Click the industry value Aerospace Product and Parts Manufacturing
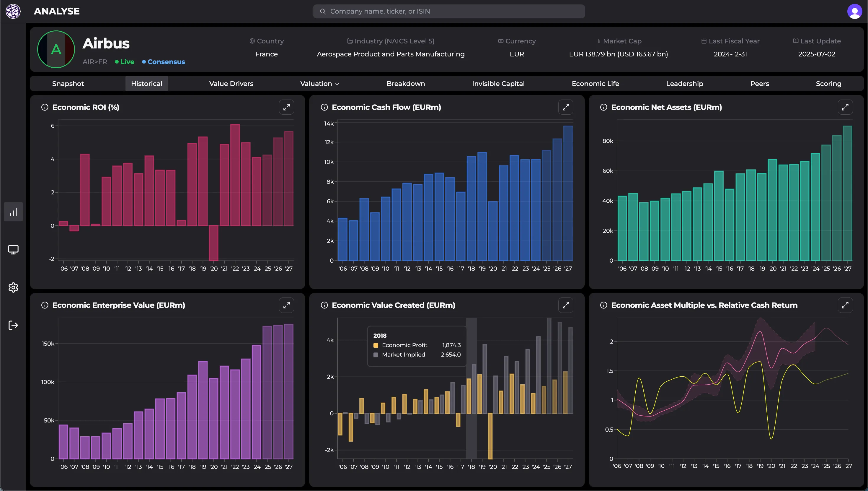Screen dimensions: 868x491 click(391, 54)
